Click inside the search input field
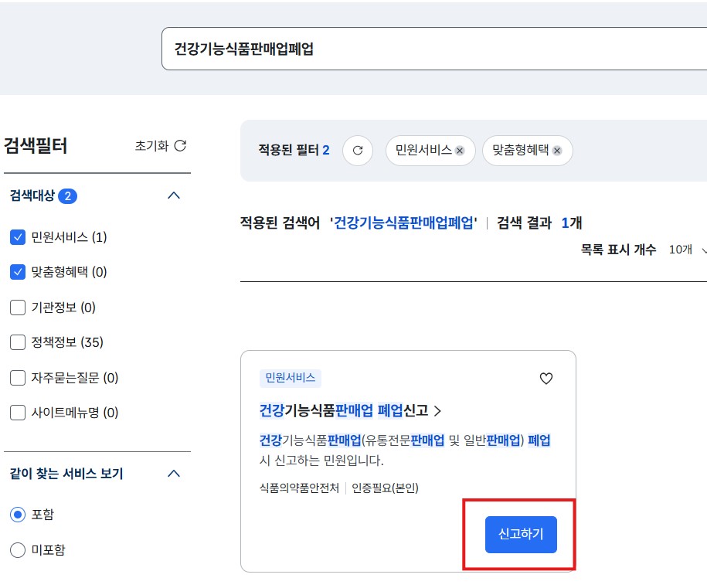 [386, 49]
